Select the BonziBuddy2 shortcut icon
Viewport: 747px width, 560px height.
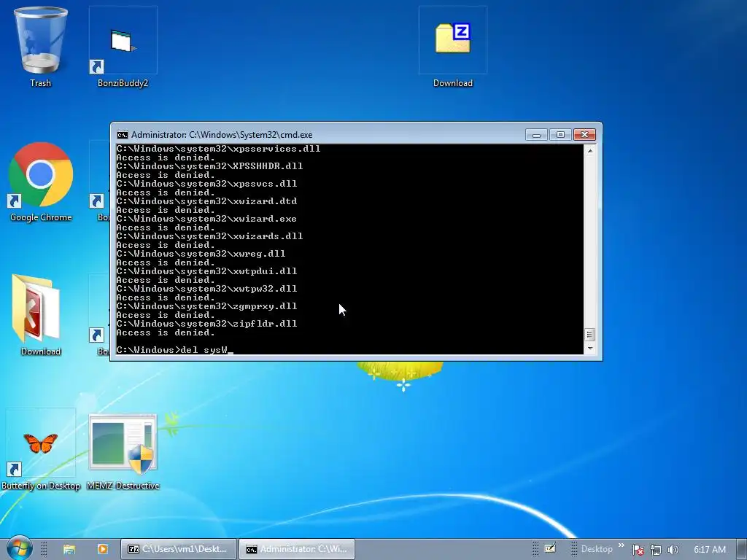coord(123,46)
